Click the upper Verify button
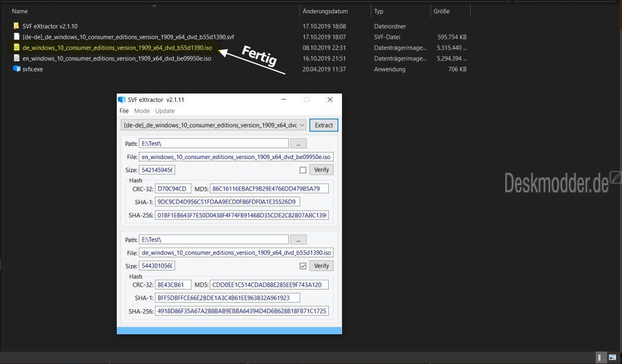622x364 pixels. 321,170
